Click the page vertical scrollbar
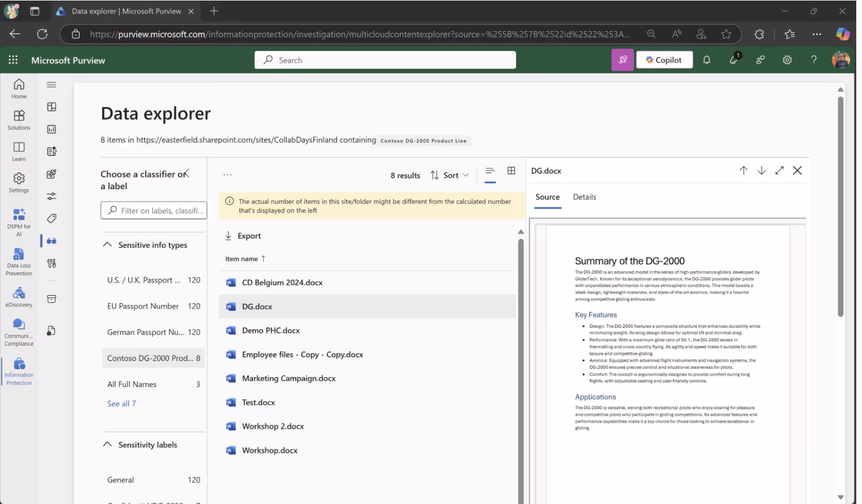The width and height of the screenshot is (862, 504). [840, 206]
